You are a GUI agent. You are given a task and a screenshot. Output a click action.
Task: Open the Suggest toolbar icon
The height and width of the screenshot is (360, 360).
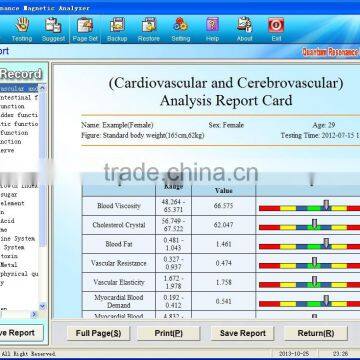pos(53,29)
